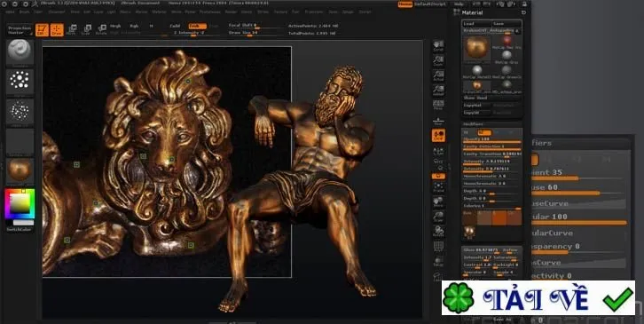
Task: Open the Material menu in menu bar
Action: [159, 12]
